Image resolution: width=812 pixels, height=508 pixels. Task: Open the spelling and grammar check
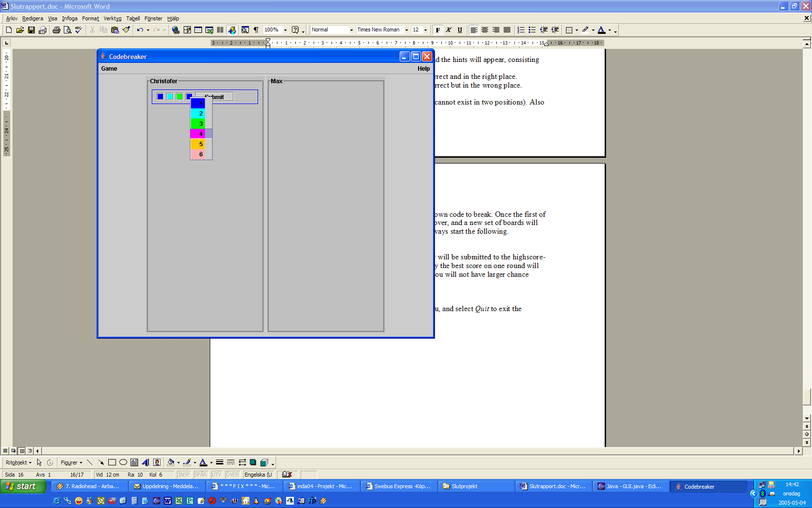coord(78,30)
